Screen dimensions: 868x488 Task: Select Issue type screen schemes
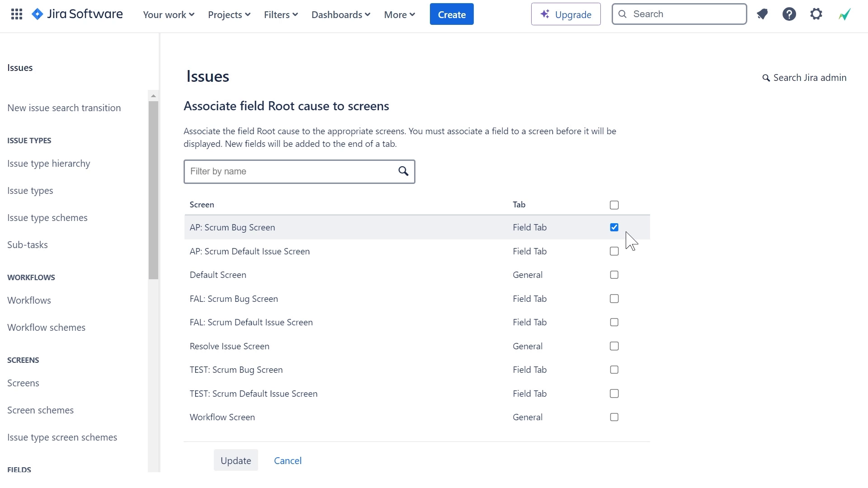[62, 437]
